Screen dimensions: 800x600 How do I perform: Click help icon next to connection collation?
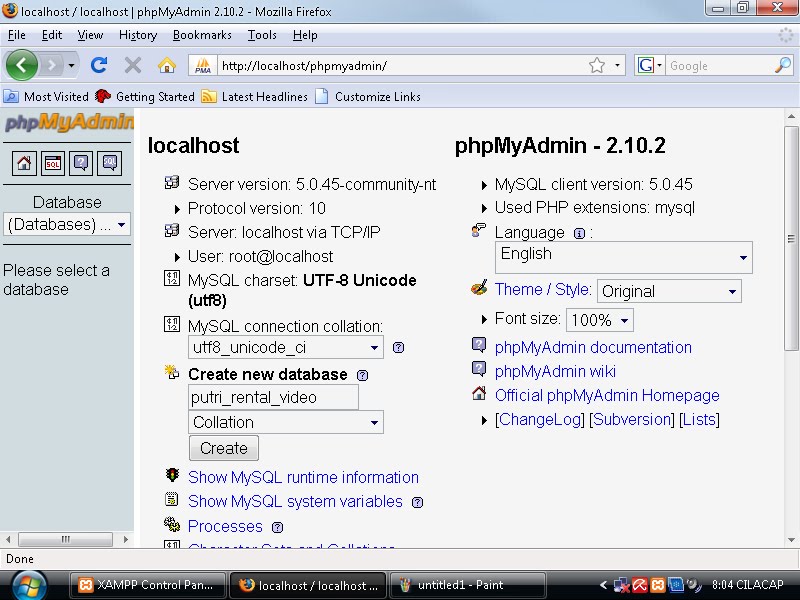click(398, 347)
